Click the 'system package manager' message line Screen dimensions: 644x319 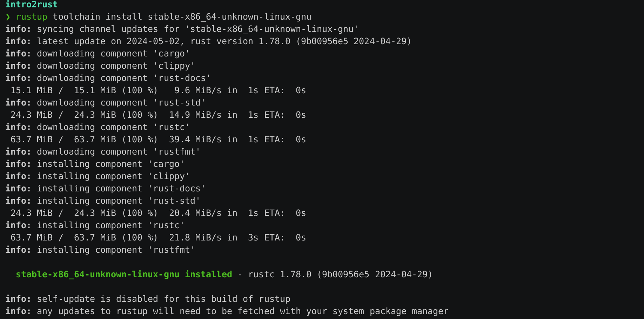coord(227,311)
